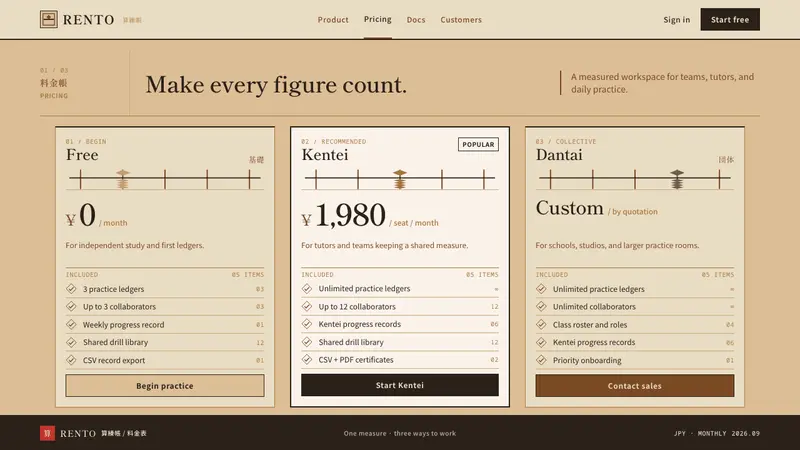The width and height of the screenshot is (800, 450).
Task: Click 'Make every figure count.' headline
Action: (x=276, y=85)
